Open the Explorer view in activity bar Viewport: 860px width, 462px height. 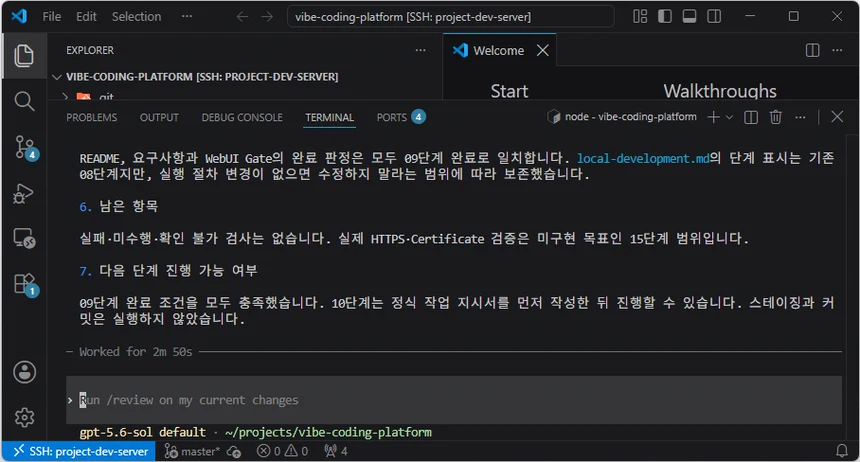24,56
